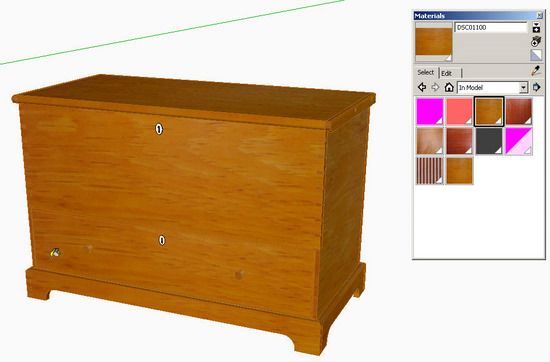550x362 pixels.
Task: Choose the dark gray material swatch
Action: pos(489,141)
